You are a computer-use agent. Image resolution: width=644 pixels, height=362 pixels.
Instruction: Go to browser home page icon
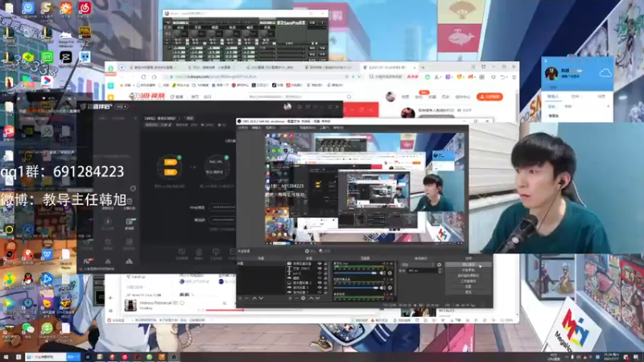(155, 76)
